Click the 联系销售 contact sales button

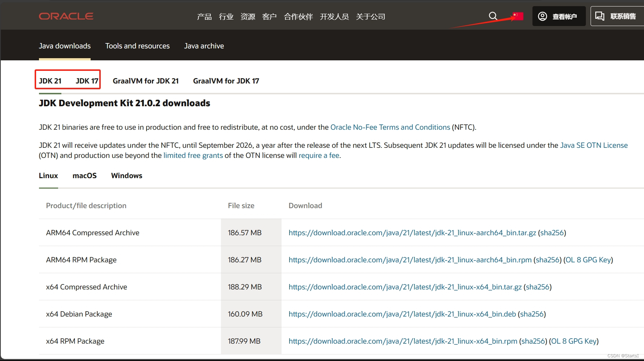[x=617, y=16]
